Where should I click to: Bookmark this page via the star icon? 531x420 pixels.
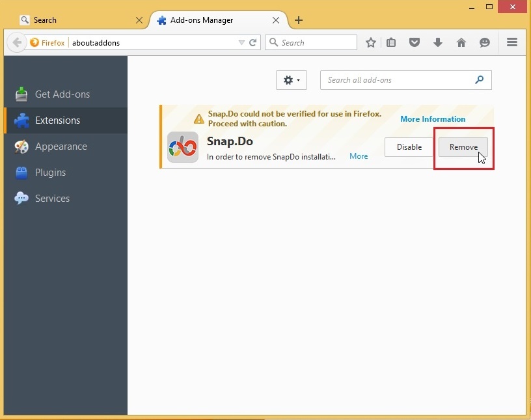click(x=371, y=42)
